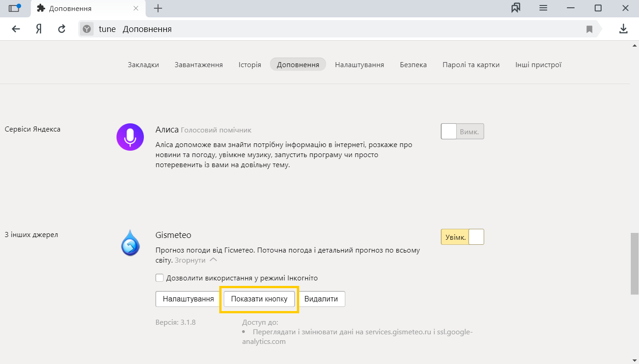
Task: Click the Алиса extension title
Action: click(167, 130)
